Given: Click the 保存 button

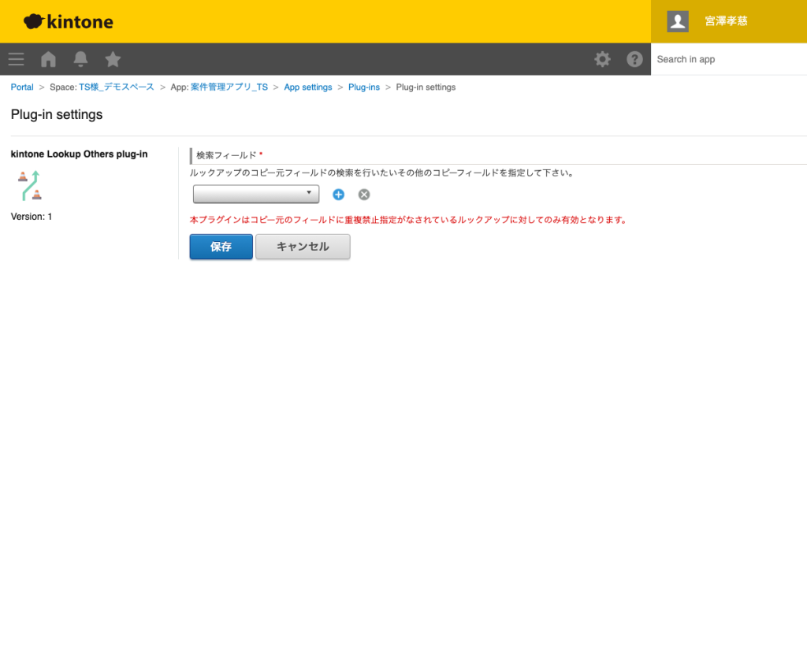Looking at the screenshot, I should pyautogui.click(x=221, y=247).
